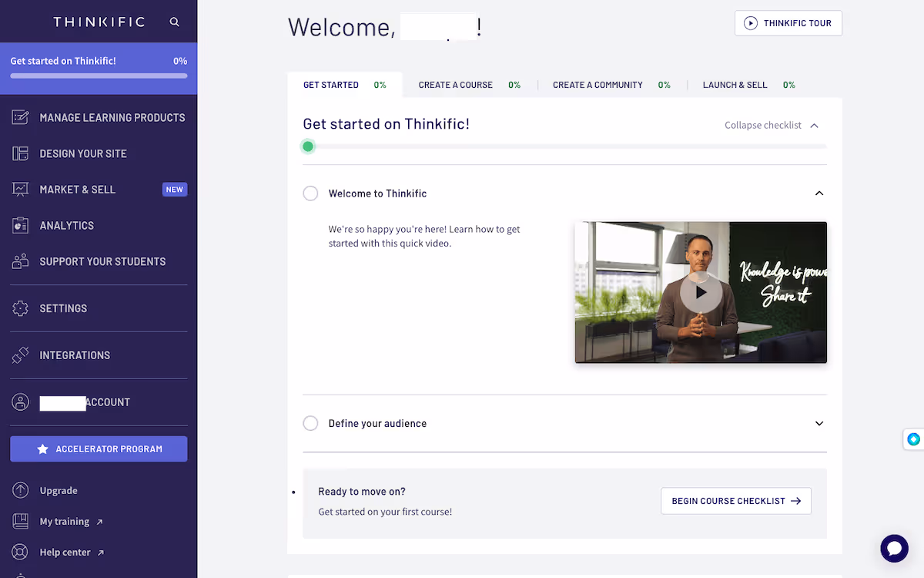Image resolution: width=924 pixels, height=578 pixels.
Task: Open Help center link
Action: click(65, 552)
